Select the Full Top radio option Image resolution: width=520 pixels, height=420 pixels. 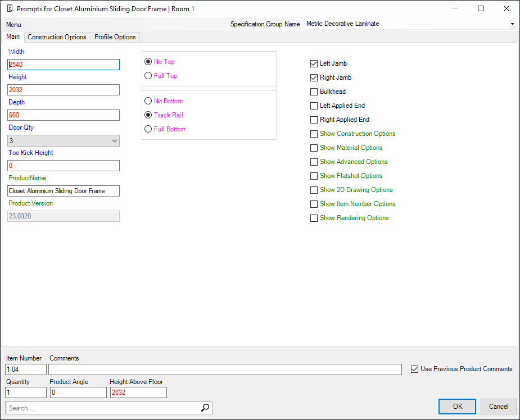point(148,76)
